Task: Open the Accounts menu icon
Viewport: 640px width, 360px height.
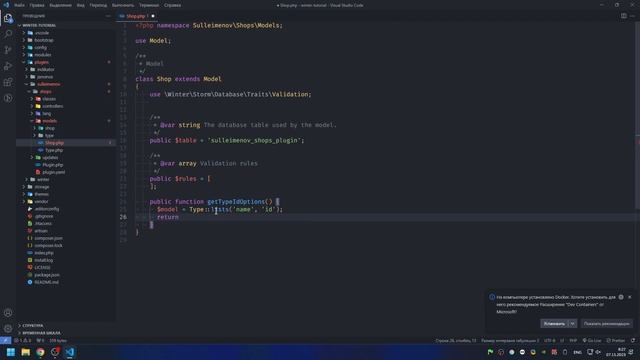Action: click(8, 313)
